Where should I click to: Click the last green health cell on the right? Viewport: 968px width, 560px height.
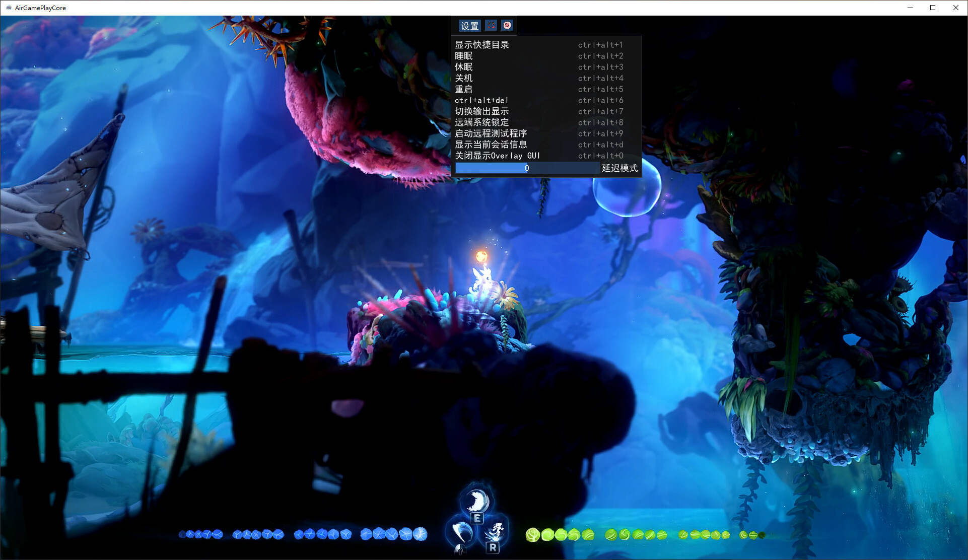tap(762, 536)
